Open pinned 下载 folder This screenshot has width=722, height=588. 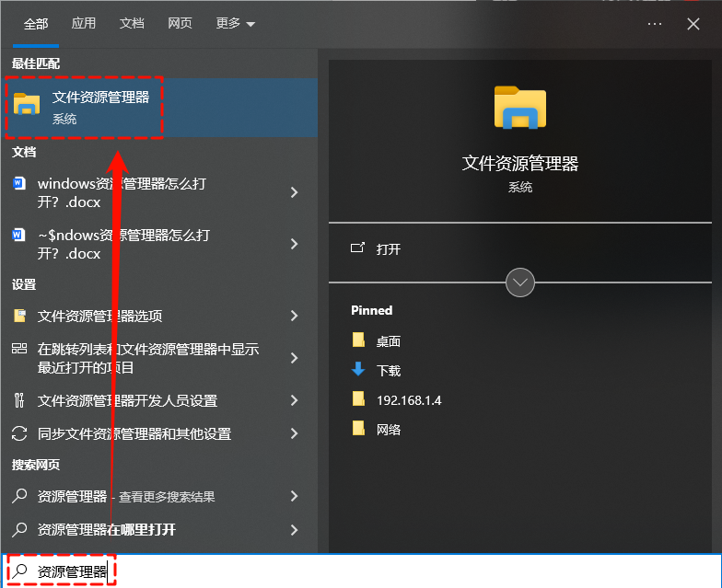389,370
